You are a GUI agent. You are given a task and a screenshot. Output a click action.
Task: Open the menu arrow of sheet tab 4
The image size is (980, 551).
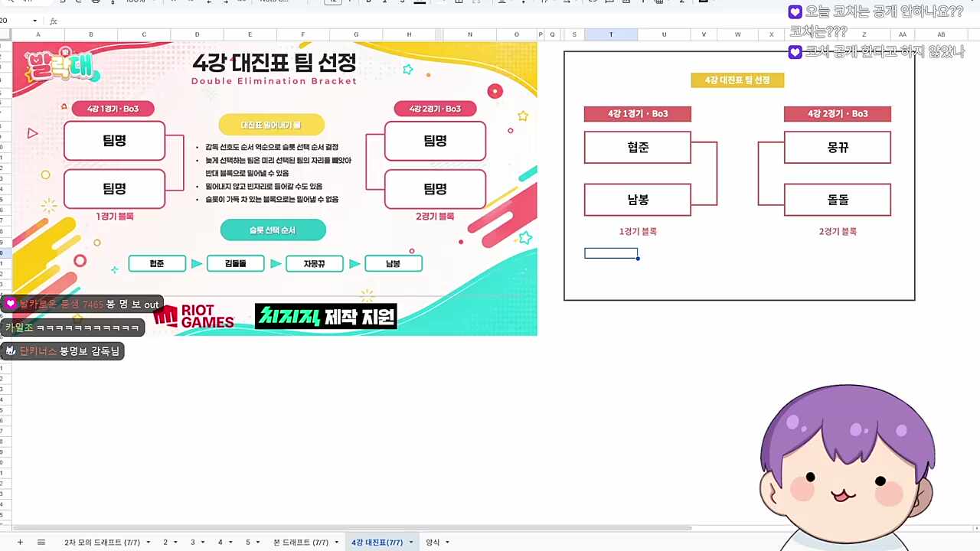click(x=230, y=543)
